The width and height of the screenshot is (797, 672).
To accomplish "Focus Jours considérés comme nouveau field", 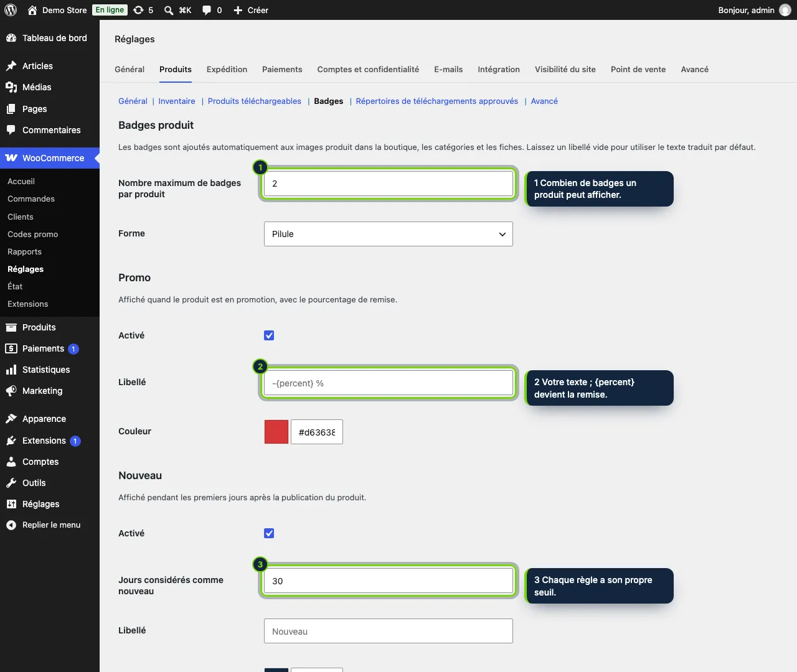I will 389,581.
